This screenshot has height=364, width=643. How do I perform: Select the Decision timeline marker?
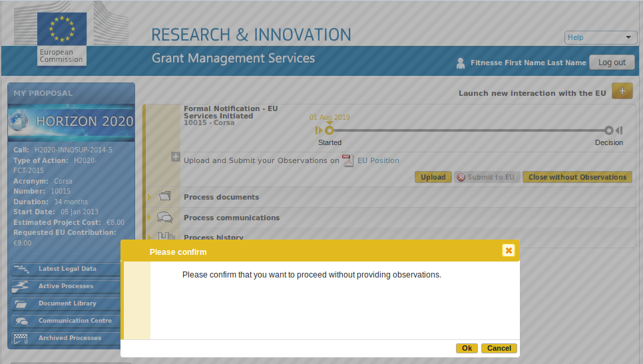609,130
